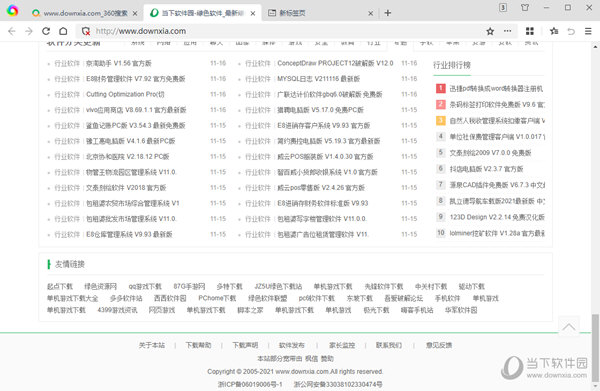Open E8仓库管理系统 V9.93 最新版
Screen dimensions: 600x391
129,235
